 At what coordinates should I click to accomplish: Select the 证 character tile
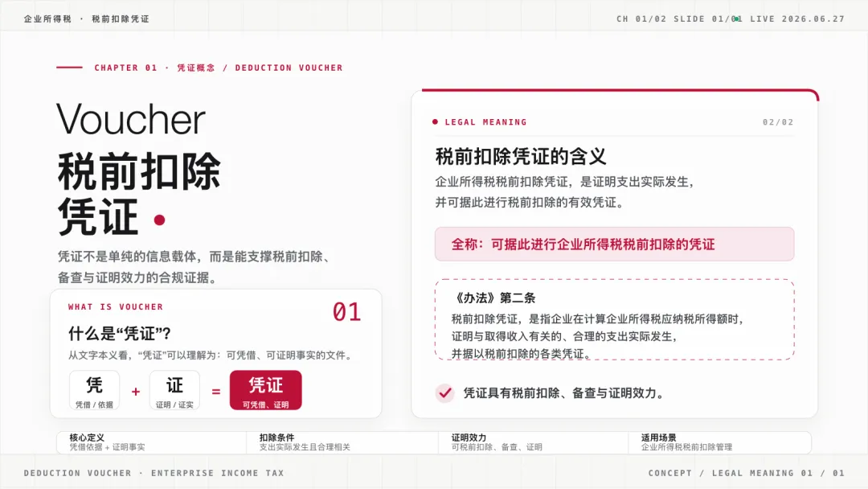pyautogui.click(x=174, y=390)
